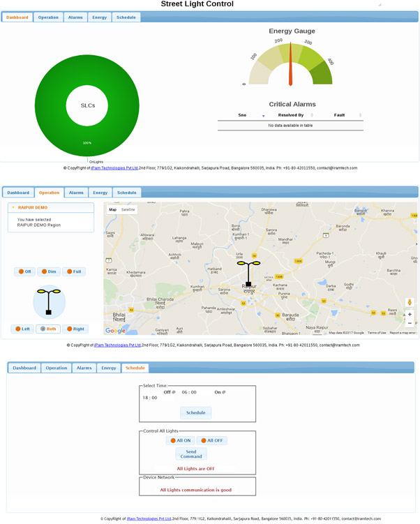Zoom in on the map with plus

pos(410,315)
